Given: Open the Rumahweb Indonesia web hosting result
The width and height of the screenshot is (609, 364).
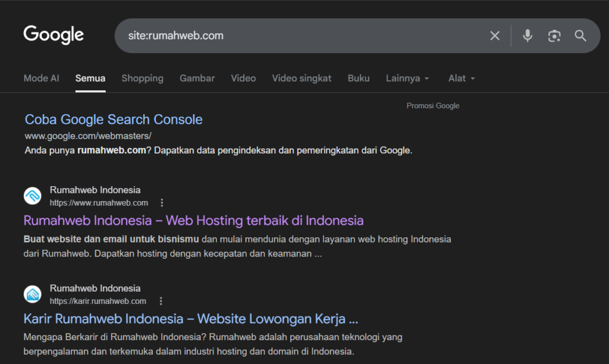Looking at the screenshot, I should pos(193,221).
